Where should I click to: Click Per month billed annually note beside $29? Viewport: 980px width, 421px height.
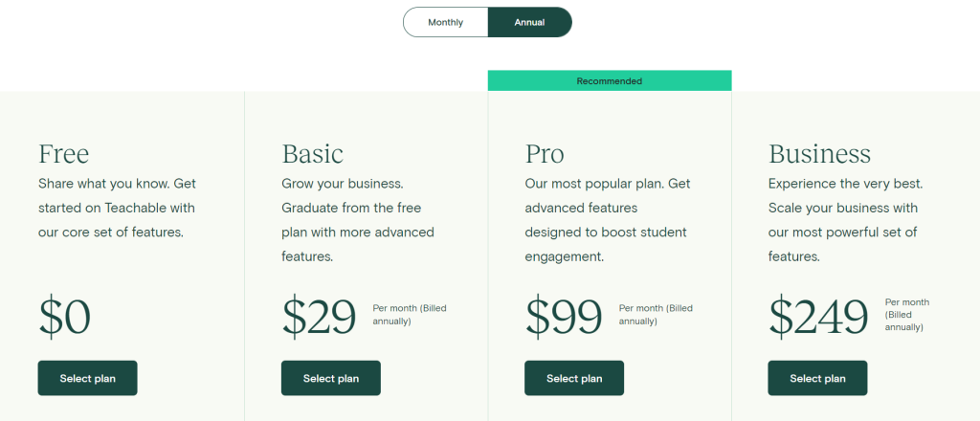[x=410, y=315]
